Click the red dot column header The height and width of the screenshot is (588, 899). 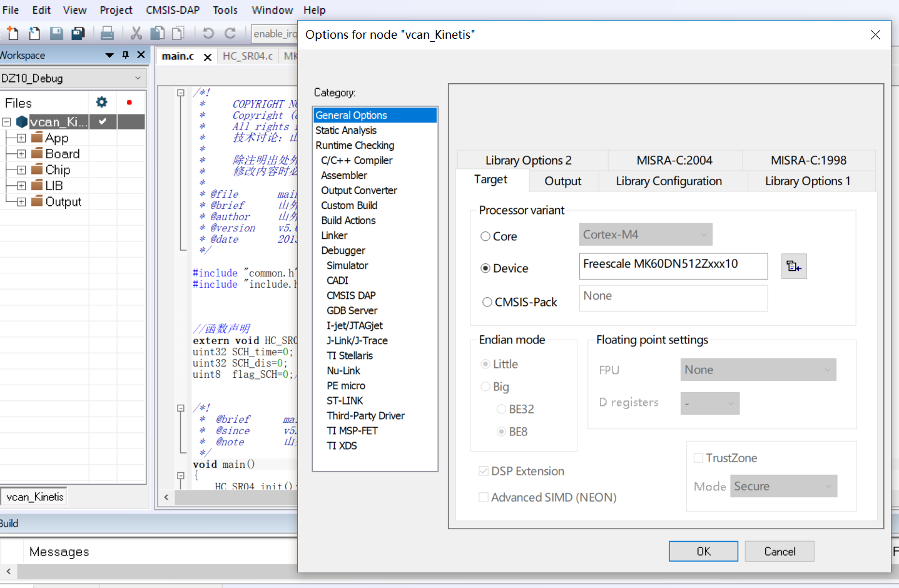click(x=130, y=102)
